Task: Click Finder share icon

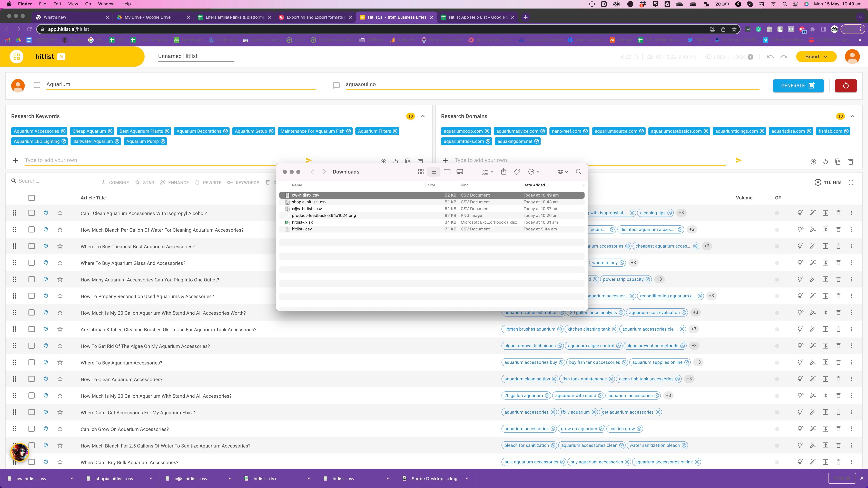Action: click(503, 172)
